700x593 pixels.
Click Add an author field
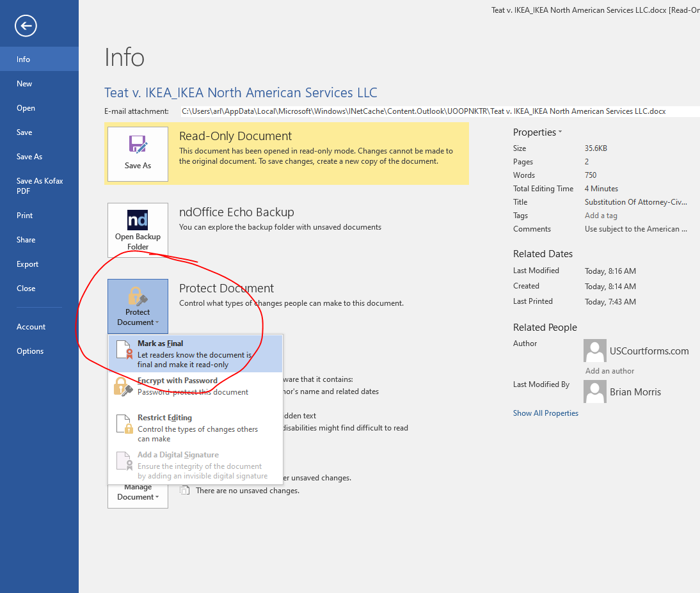click(x=610, y=371)
